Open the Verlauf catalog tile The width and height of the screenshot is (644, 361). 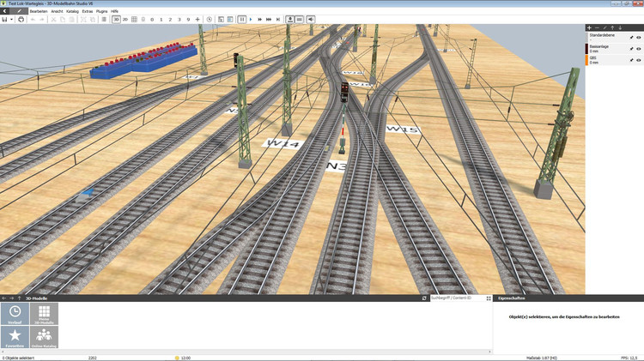(15, 314)
